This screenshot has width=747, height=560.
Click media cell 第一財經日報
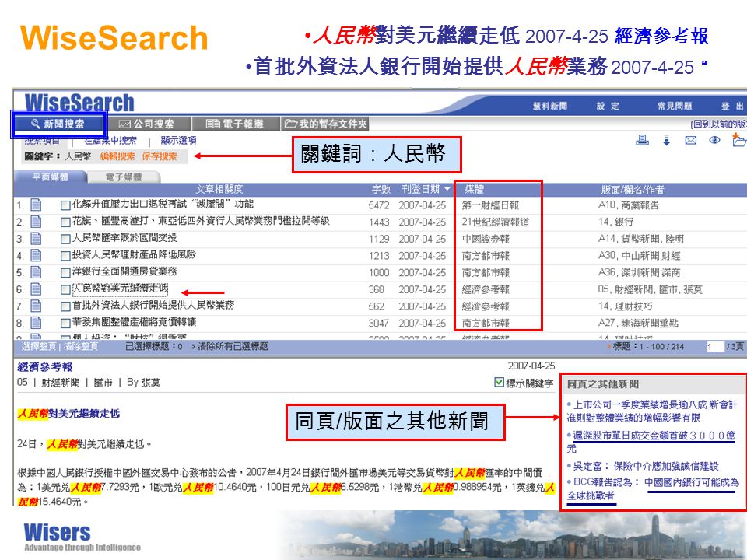click(491, 205)
